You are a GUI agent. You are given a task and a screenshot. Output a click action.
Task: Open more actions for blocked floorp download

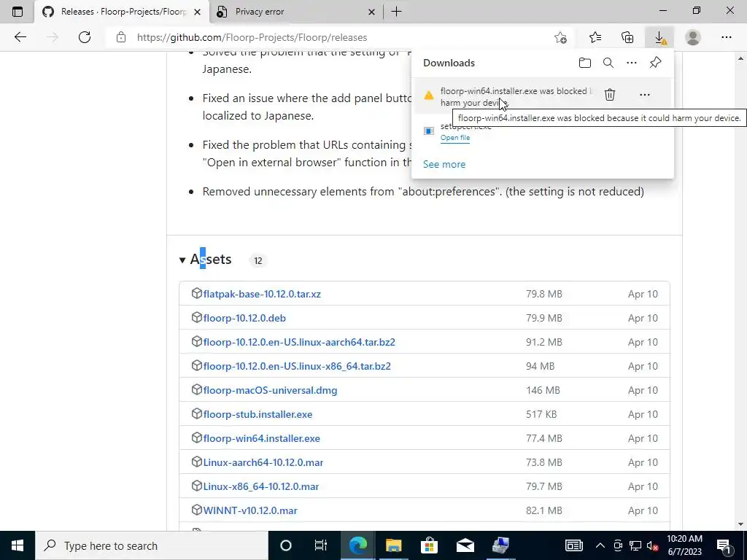coord(645,95)
